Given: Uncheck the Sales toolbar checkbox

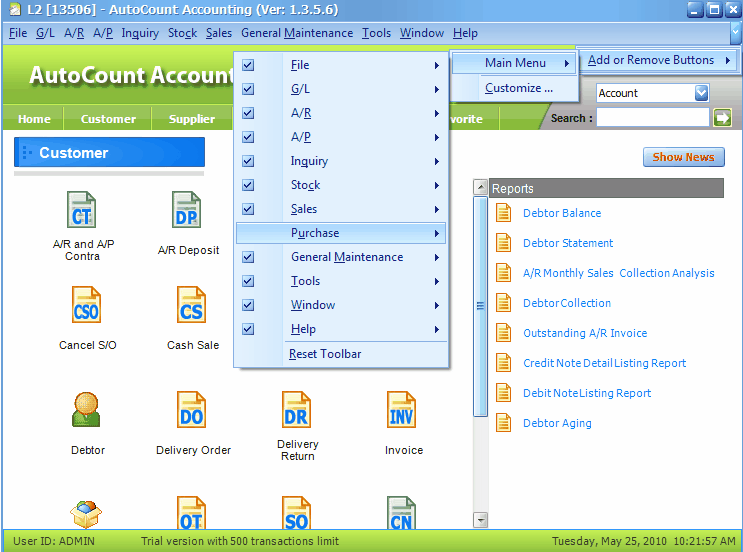Looking at the screenshot, I should [x=248, y=209].
